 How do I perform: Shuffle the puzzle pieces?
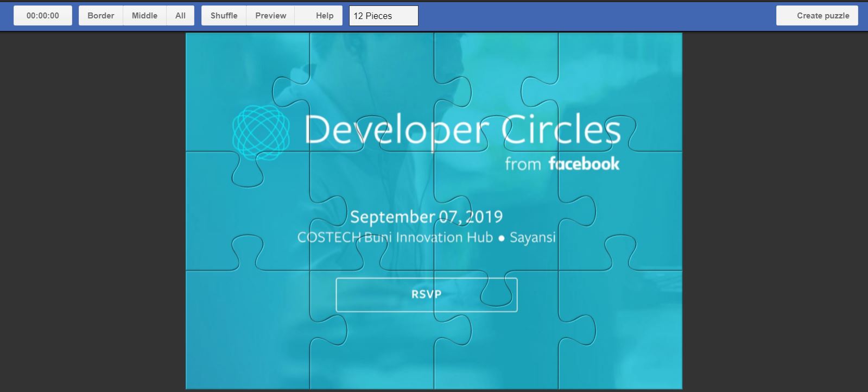(224, 16)
